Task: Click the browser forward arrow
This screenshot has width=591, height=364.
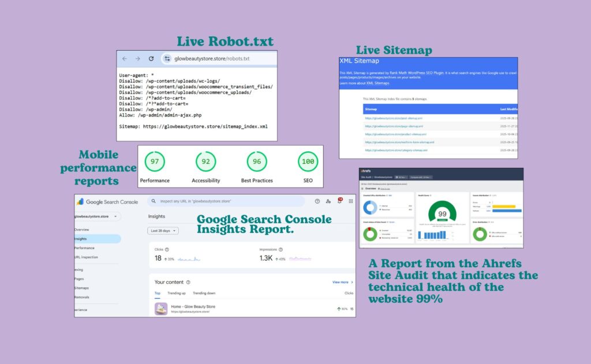Action: [x=137, y=59]
